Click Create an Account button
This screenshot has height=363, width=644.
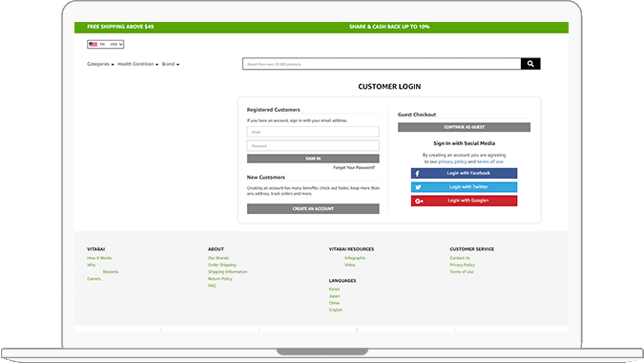click(313, 209)
